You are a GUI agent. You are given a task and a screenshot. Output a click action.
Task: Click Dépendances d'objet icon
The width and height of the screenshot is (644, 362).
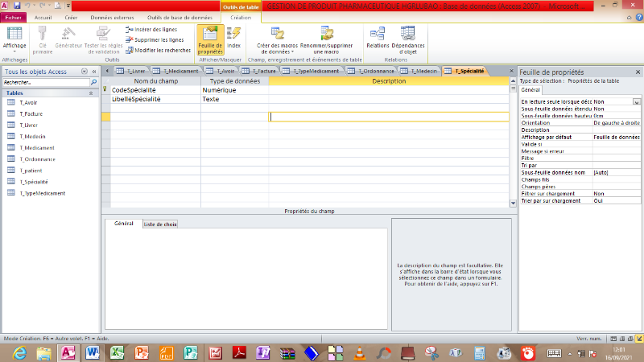pyautogui.click(x=407, y=37)
